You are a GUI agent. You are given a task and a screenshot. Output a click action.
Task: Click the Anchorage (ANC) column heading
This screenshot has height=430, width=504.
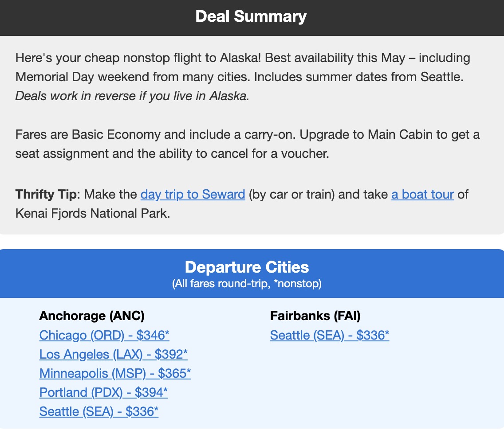coord(92,316)
